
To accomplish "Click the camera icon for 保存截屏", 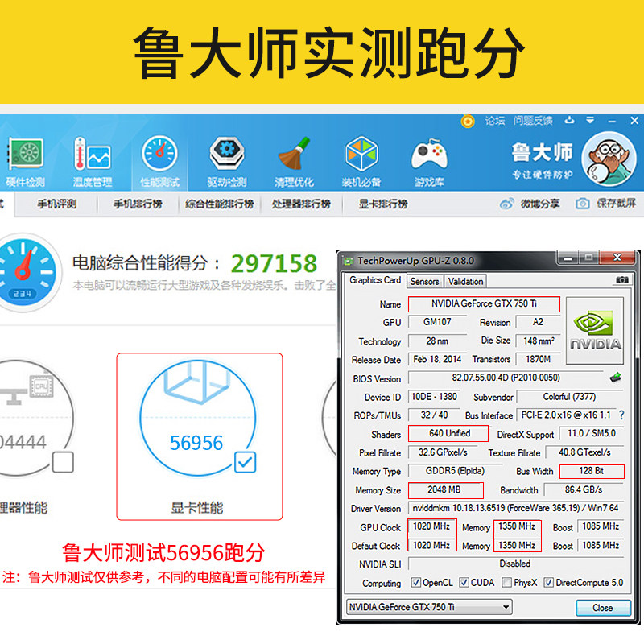I will pyautogui.click(x=582, y=204).
